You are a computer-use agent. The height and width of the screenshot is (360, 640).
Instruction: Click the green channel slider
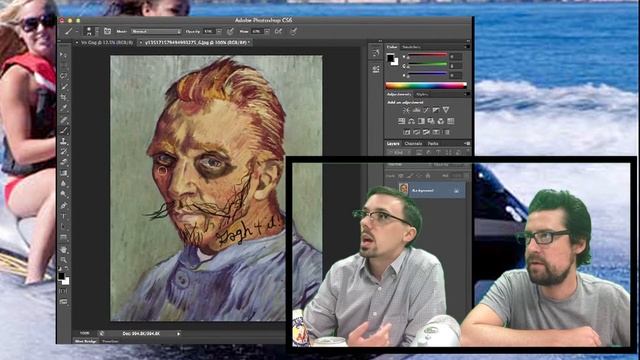[x=427, y=64]
